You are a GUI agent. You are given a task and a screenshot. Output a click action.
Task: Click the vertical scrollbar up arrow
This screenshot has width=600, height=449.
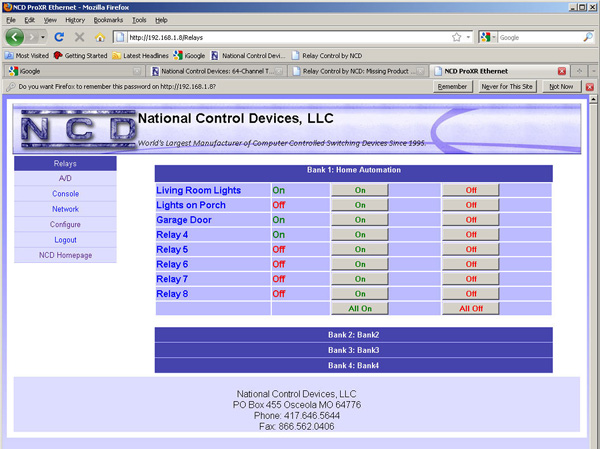(593, 99)
